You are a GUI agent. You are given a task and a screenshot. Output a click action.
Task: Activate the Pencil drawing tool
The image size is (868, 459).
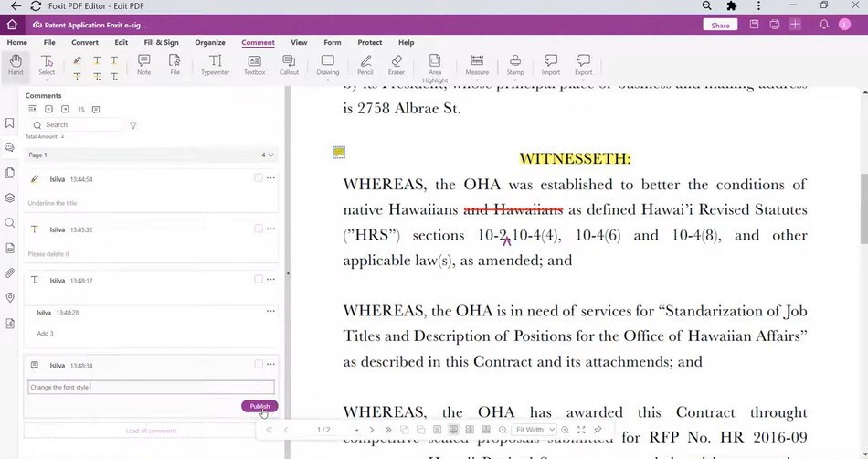coord(365,65)
